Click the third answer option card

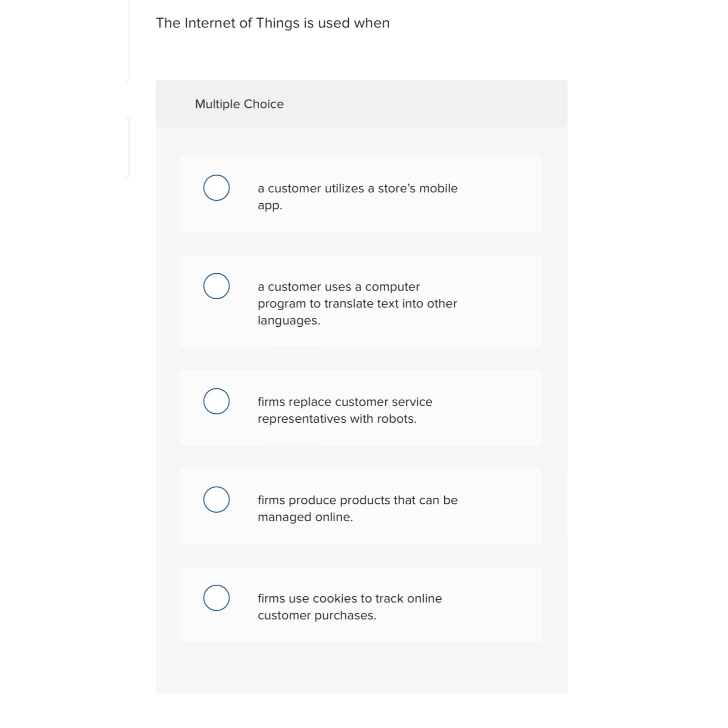click(360, 407)
